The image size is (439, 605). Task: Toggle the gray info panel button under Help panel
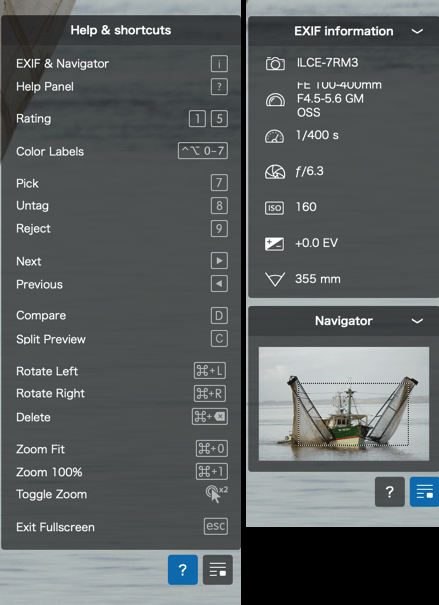tap(218, 570)
